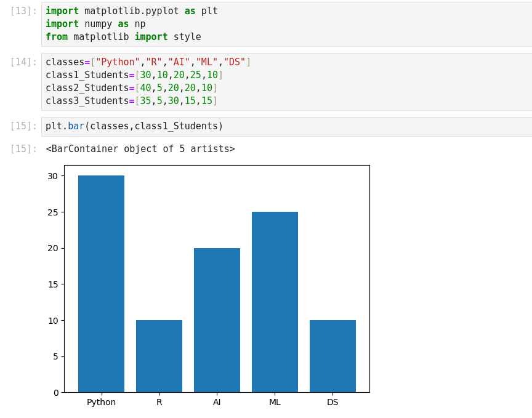Click the 30 y-axis tick label

[52, 176]
